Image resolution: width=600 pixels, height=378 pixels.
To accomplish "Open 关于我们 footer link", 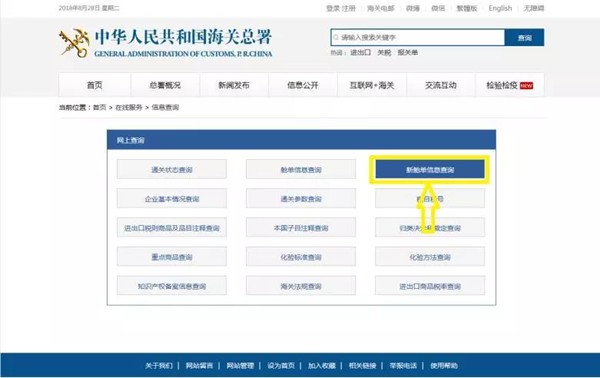I will [x=158, y=366].
